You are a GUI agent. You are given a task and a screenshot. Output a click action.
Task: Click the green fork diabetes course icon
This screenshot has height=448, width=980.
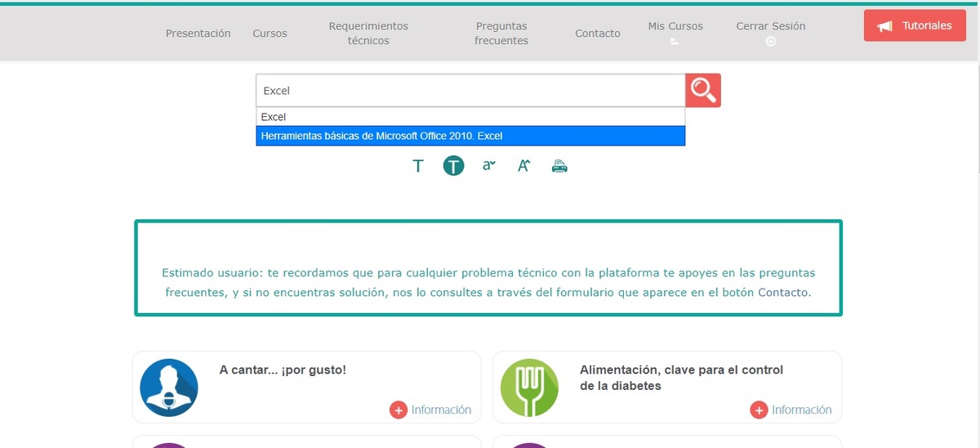coord(529,388)
